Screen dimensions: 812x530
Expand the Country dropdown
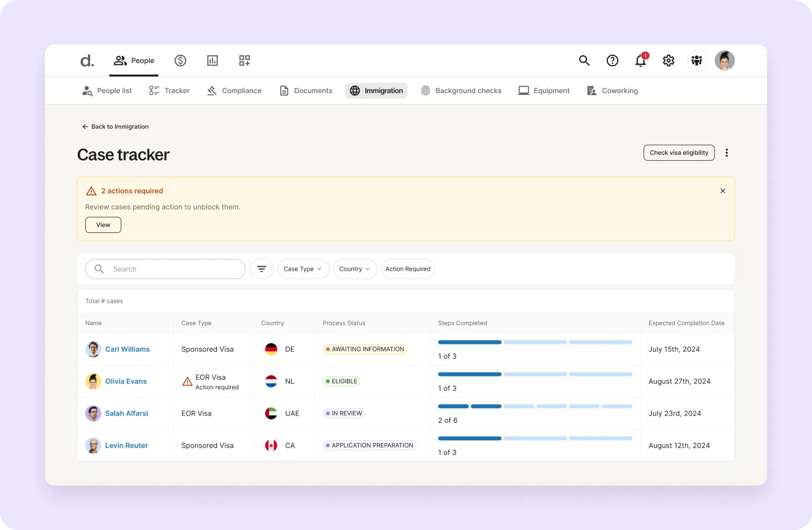pyautogui.click(x=355, y=269)
